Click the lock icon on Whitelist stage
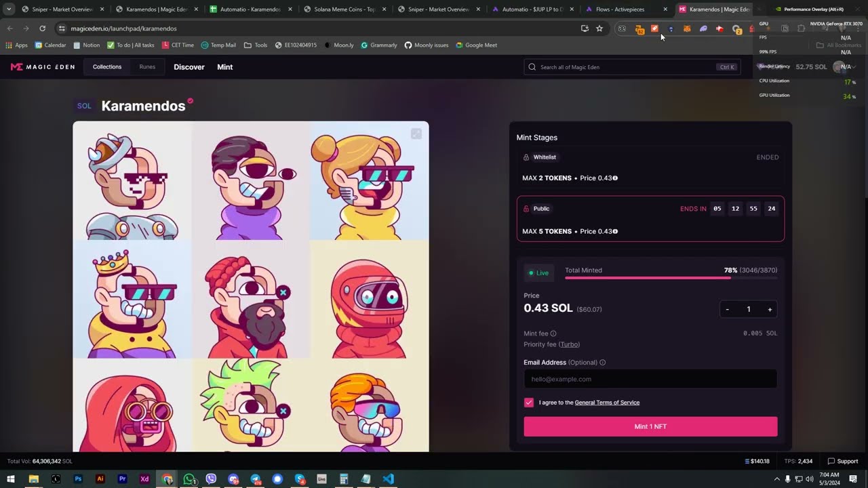This screenshot has height=488, width=868. pyautogui.click(x=526, y=157)
